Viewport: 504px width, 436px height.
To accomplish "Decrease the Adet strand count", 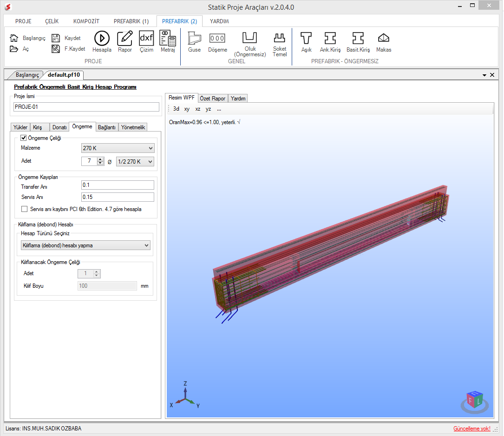I will [101, 163].
